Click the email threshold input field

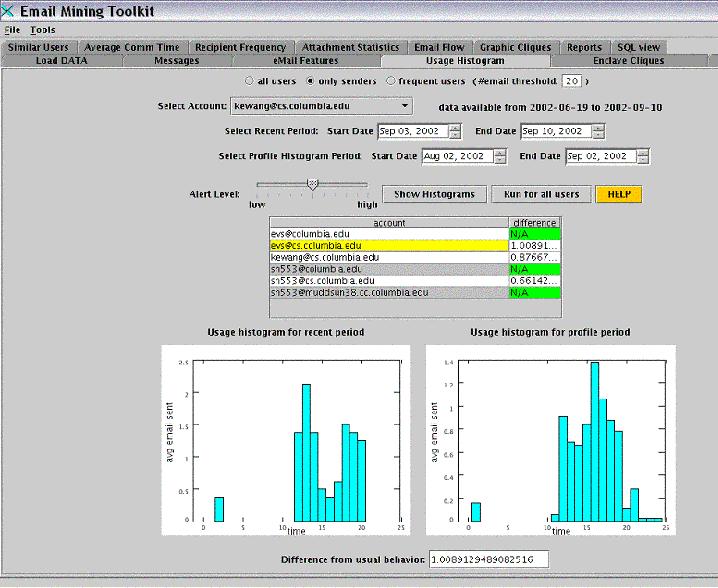pos(571,81)
